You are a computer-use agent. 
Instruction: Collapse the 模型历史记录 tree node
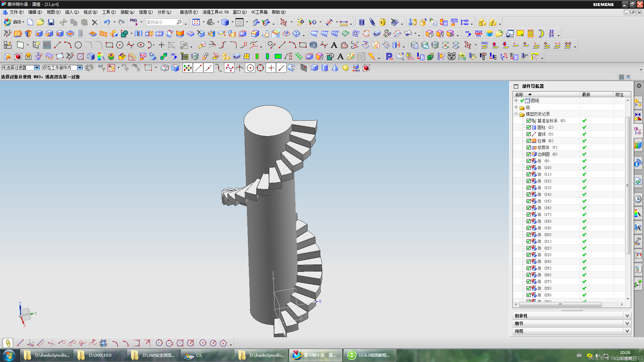tap(516, 114)
